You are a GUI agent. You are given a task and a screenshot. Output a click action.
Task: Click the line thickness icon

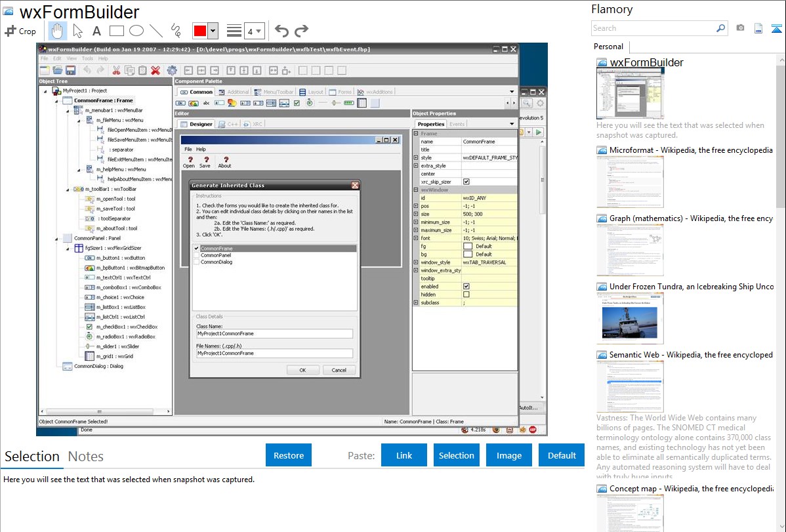coord(234,31)
